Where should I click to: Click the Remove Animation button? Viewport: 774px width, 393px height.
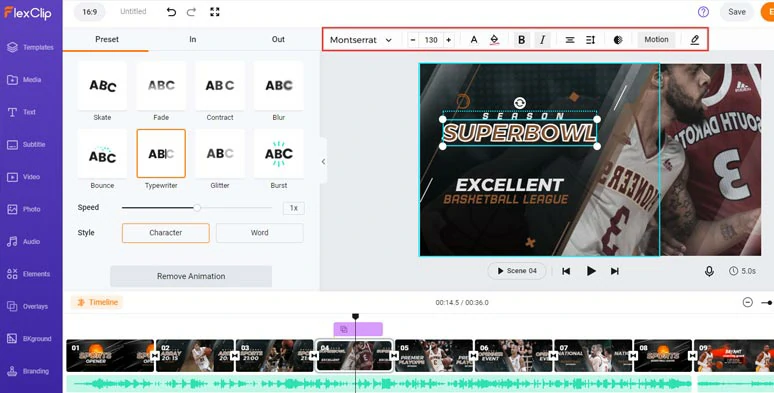191,276
